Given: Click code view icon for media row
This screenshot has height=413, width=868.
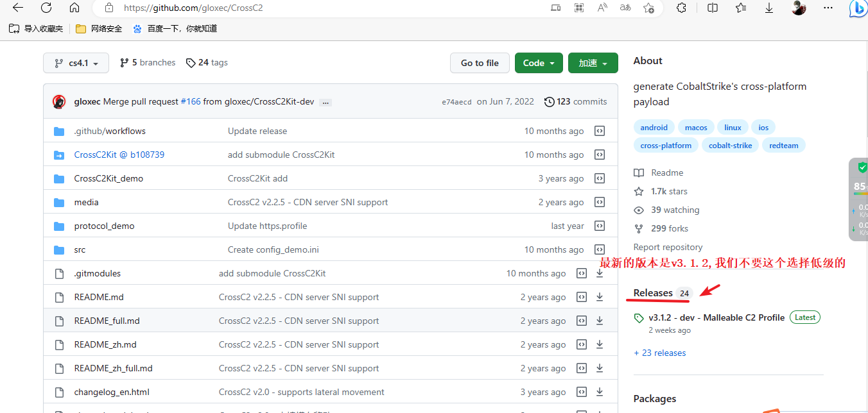Looking at the screenshot, I should (x=600, y=202).
